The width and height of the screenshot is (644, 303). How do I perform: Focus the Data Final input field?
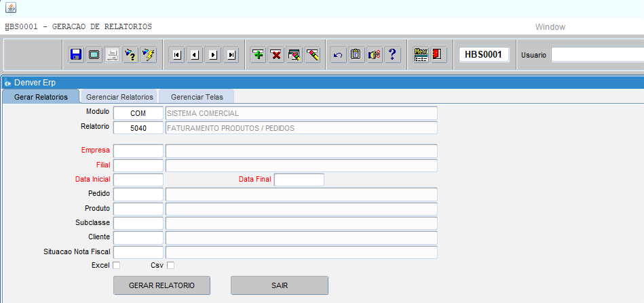[x=299, y=180]
